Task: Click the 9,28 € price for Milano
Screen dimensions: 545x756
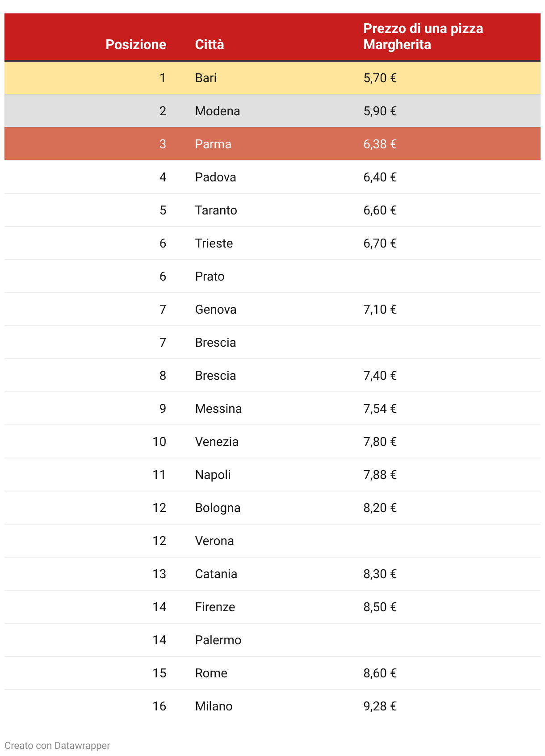Action: click(380, 706)
